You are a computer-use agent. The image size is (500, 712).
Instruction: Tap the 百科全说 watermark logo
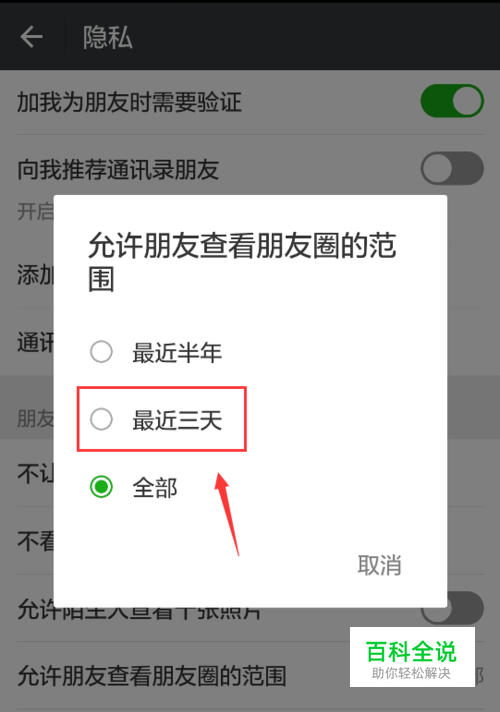tap(412, 657)
